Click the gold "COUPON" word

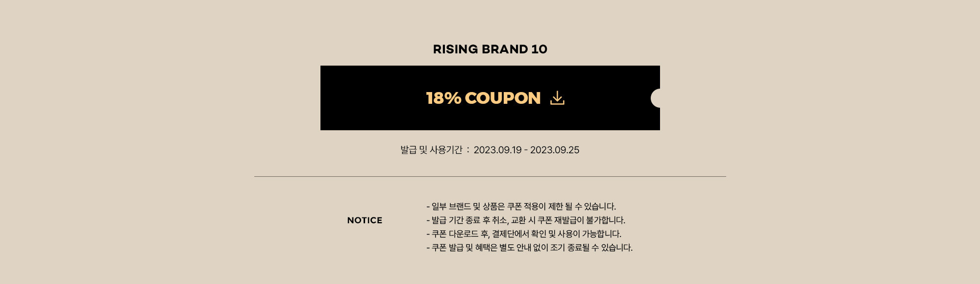pos(502,98)
